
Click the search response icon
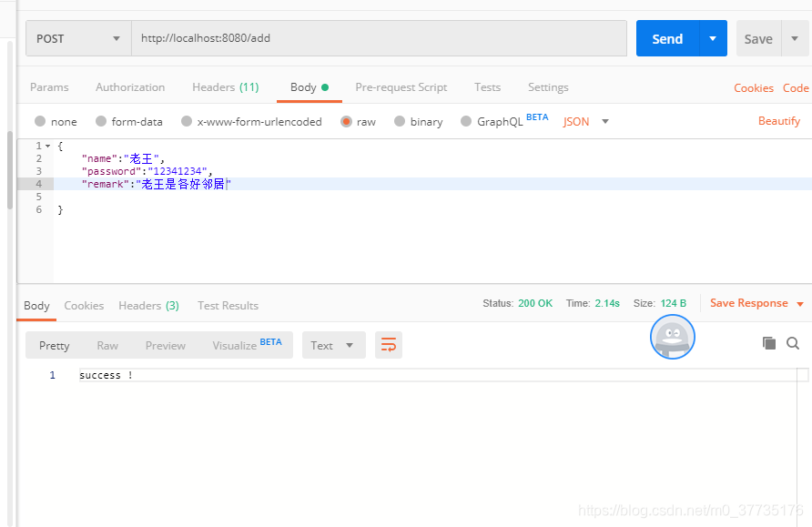[793, 343]
